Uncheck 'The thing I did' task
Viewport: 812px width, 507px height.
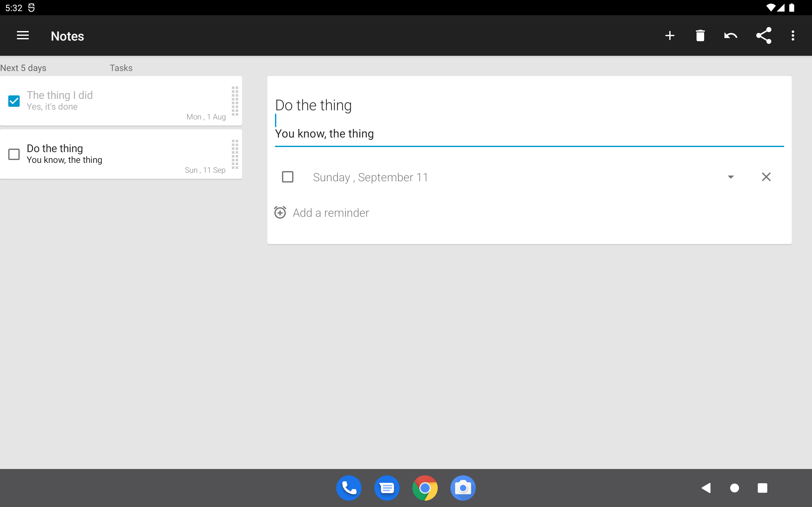pyautogui.click(x=14, y=101)
